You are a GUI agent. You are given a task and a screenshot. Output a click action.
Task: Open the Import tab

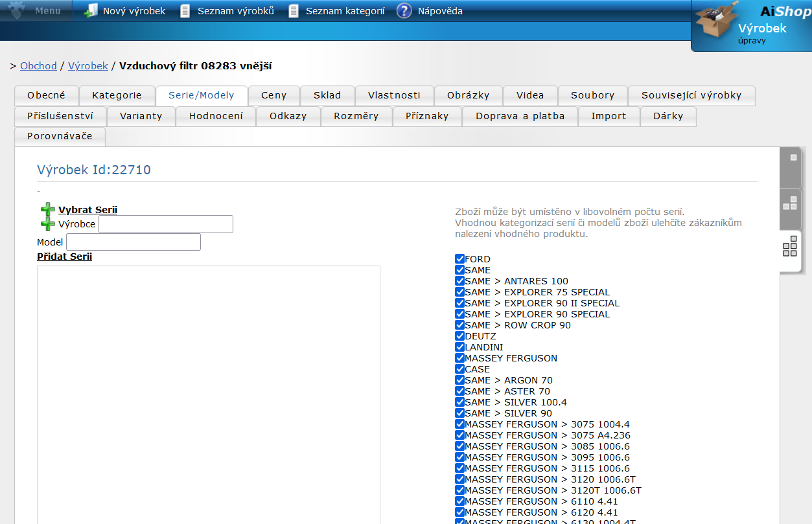(x=609, y=116)
